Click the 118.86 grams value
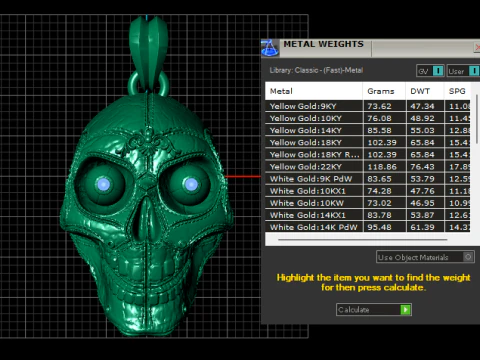480x360 pixels. click(x=382, y=167)
